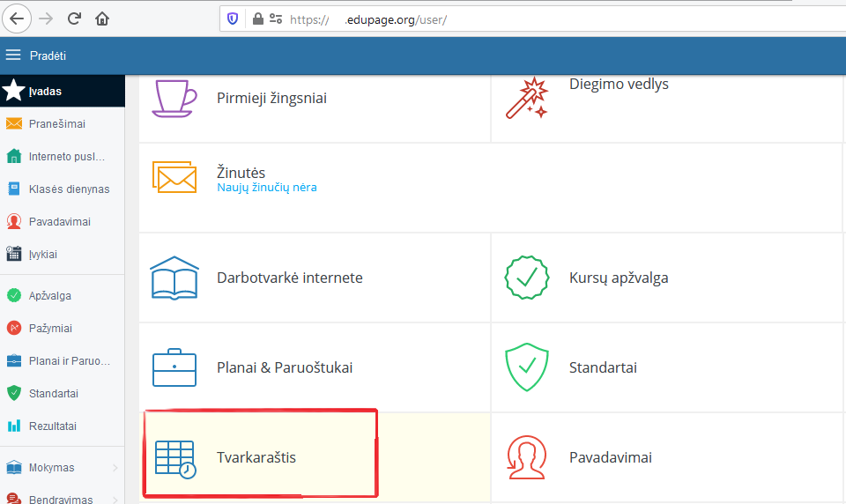The width and height of the screenshot is (846, 504).
Task: Open site permissions icon in address bar
Action: tap(276, 19)
